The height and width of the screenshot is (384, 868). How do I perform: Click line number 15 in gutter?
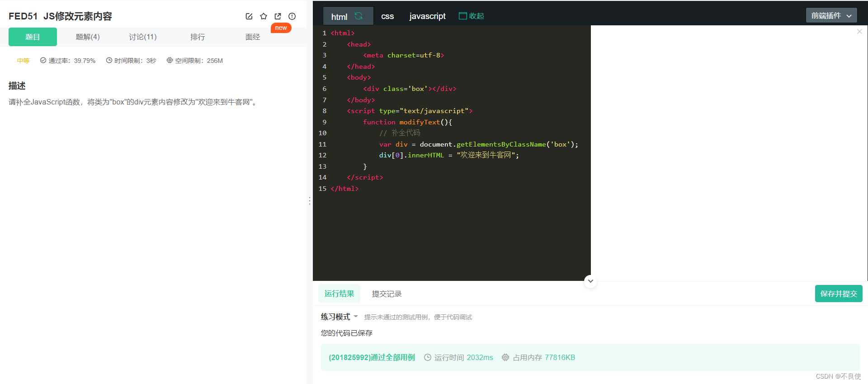322,189
